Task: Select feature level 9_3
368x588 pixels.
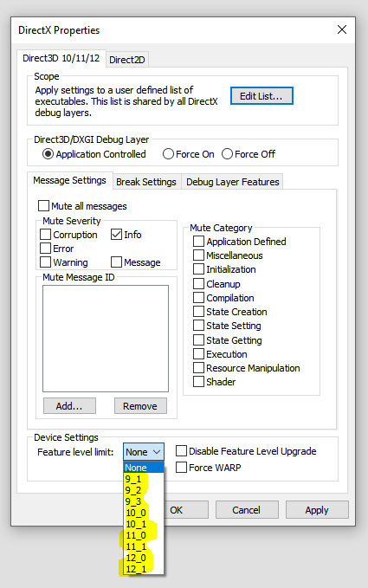Action: pos(144,501)
